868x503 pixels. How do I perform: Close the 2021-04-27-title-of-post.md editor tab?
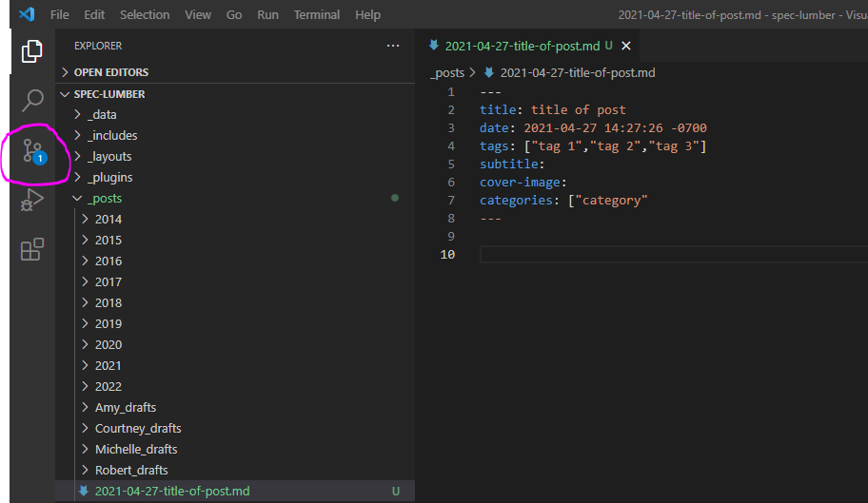click(x=625, y=46)
